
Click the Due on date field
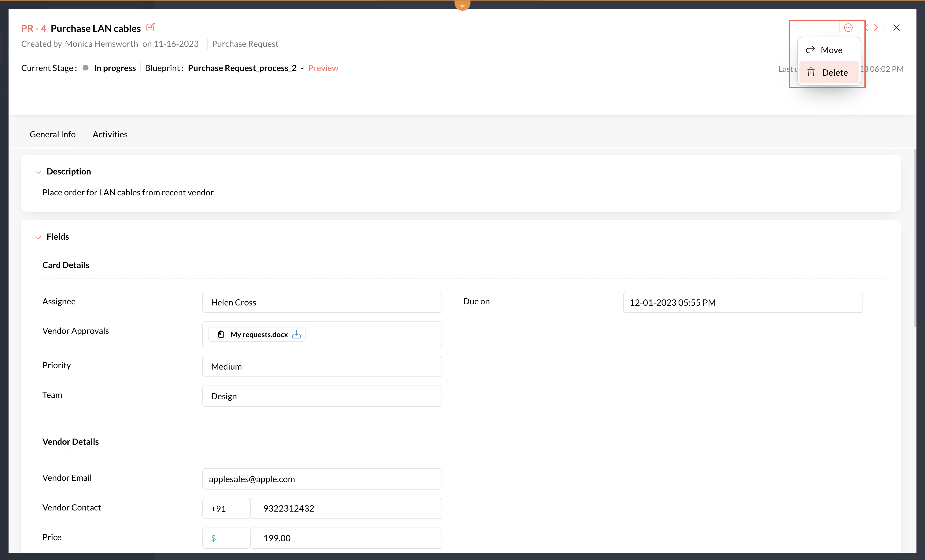click(x=742, y=302)
